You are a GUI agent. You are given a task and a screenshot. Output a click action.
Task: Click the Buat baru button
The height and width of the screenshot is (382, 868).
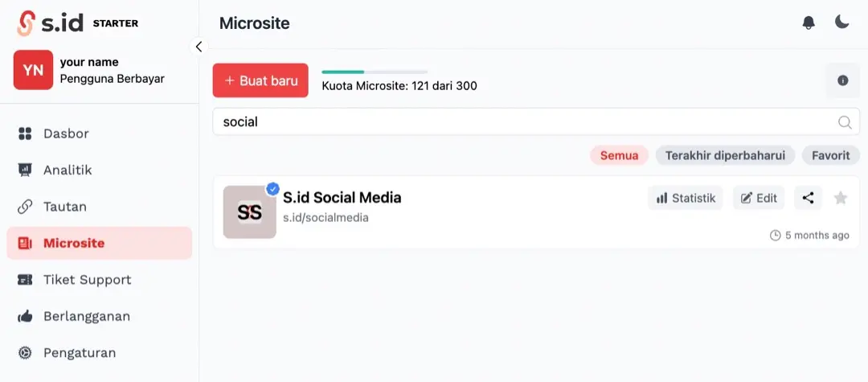click(260, 80)
